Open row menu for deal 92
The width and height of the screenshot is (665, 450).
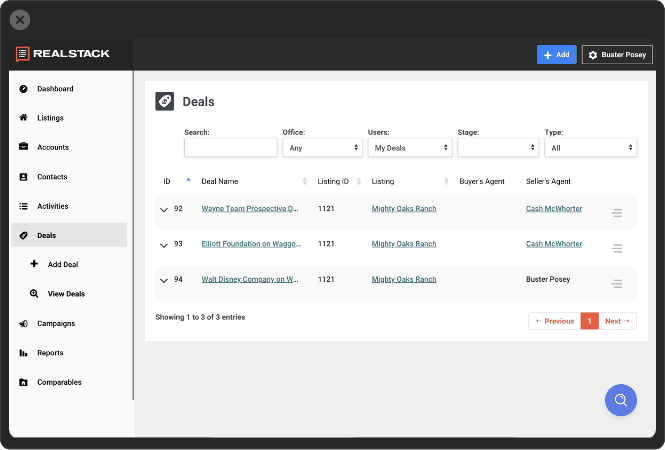click(616, 213)
